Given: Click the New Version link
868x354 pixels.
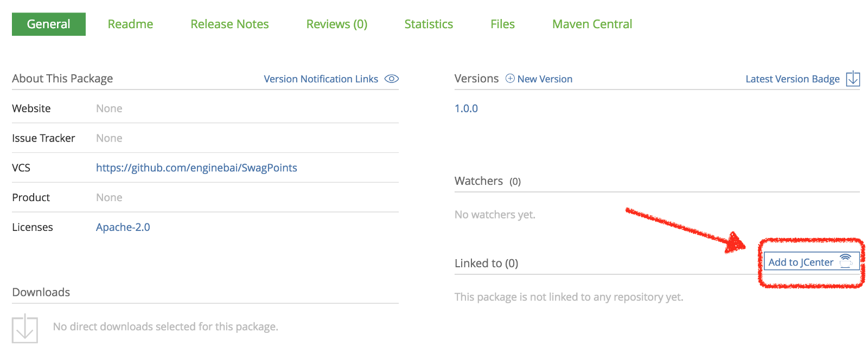Looking at the screenshot, I should (x=545, y=79).
